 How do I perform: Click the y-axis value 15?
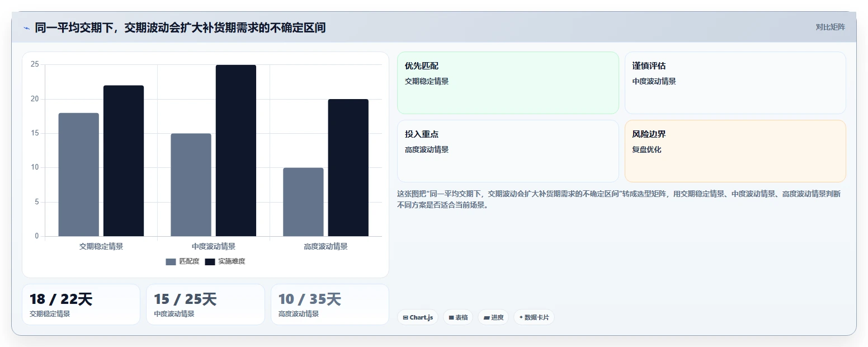pyautogui.click(x=35, y=133)
